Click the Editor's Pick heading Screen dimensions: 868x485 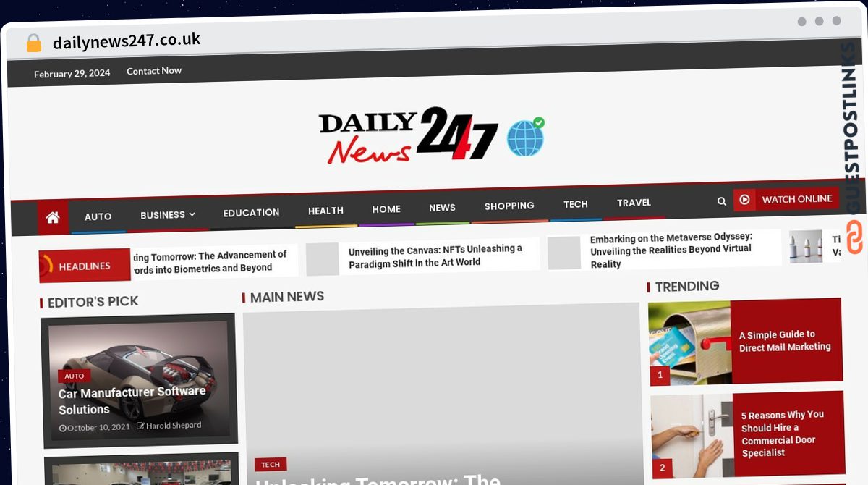point(93,301)
